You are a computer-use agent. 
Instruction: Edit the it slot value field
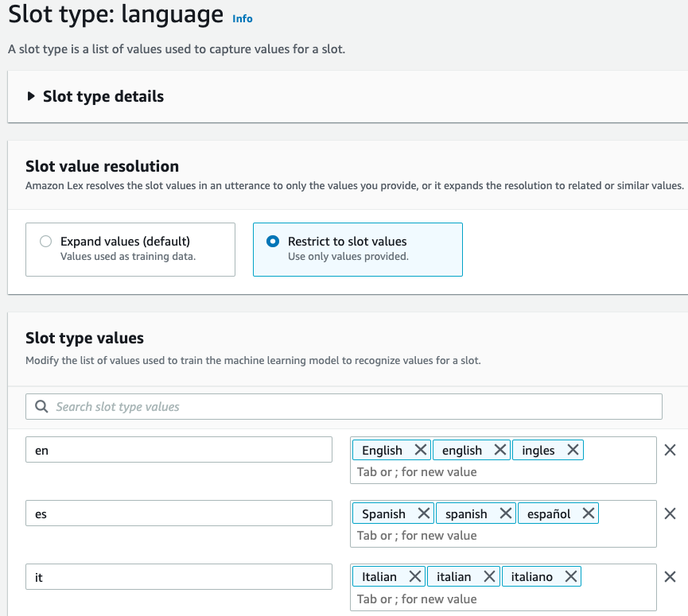[x=179, y=576]
